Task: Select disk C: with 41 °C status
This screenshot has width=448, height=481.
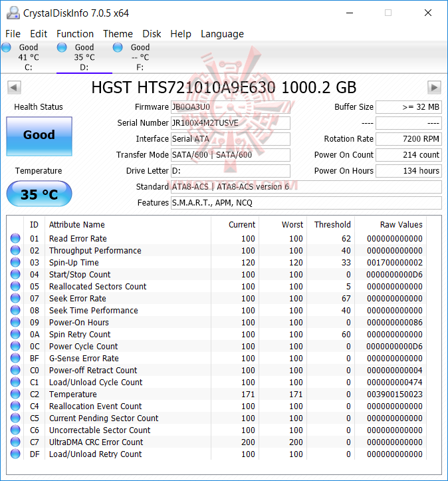Action: (x=28, y=57)
